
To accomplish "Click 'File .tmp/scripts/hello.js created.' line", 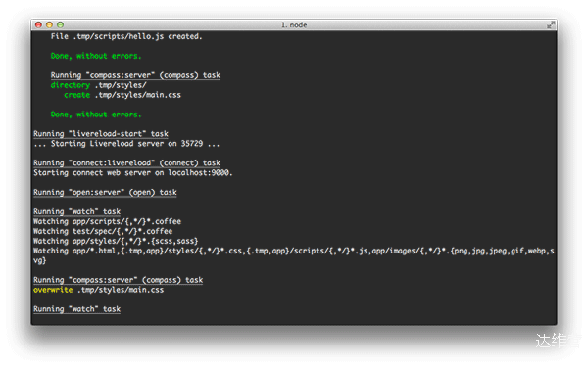I will (126, 36).
